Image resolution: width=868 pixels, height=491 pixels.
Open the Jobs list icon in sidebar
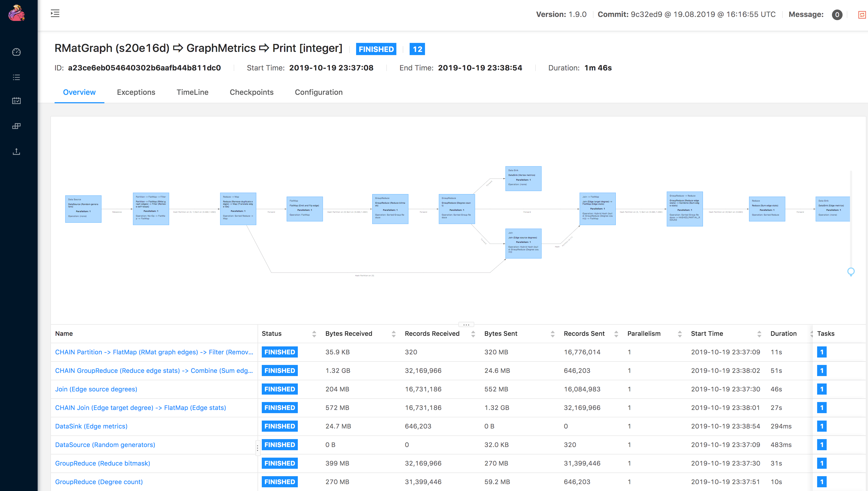point(16,77)
